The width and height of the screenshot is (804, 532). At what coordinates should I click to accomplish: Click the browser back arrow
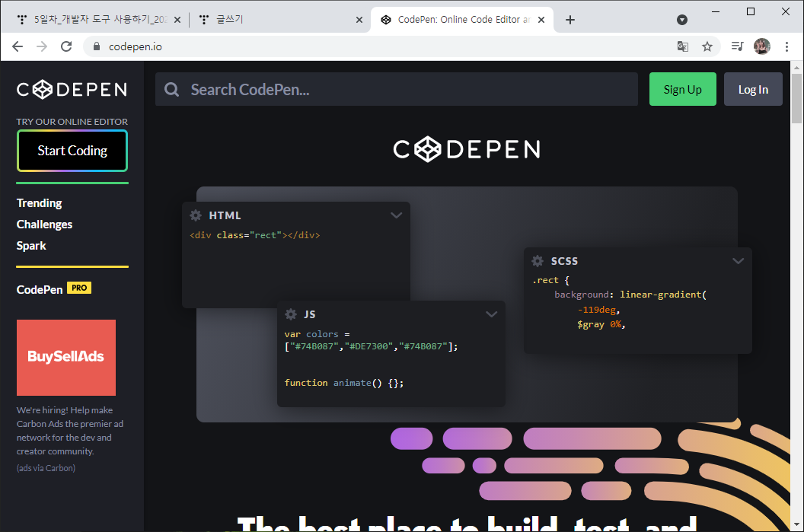click(x=18, y=46)
